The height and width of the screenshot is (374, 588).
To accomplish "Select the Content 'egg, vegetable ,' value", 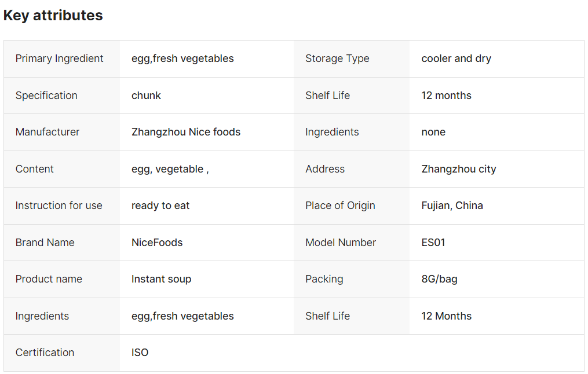I will 170,169.
